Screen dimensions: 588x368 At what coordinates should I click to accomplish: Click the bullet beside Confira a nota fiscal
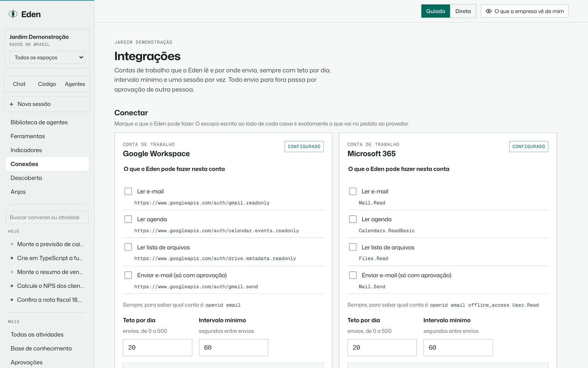pos(12,300)
